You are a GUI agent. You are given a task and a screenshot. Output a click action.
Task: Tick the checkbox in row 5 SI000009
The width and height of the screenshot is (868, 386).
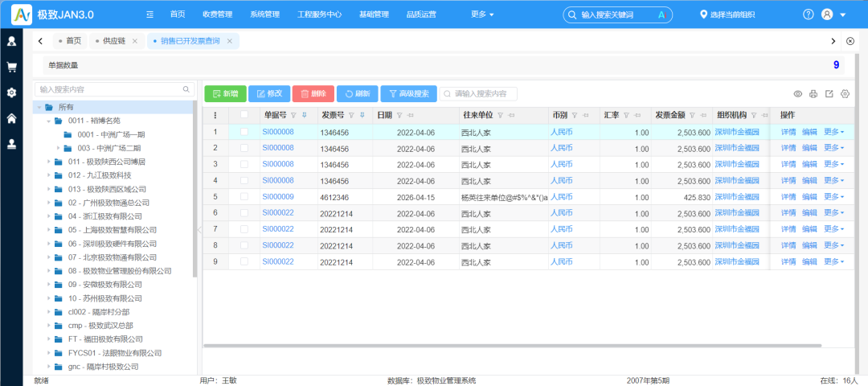(244, 196)
